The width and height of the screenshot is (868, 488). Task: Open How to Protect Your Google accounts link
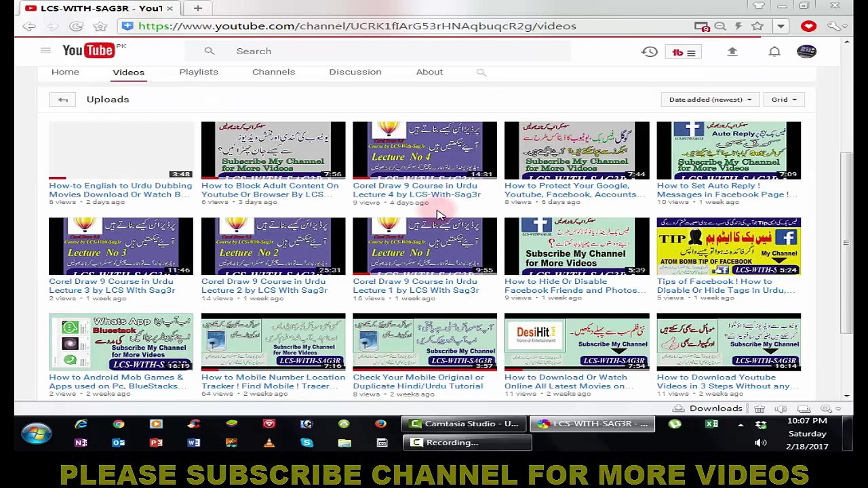pyautogui.click(x=574, y=190)
